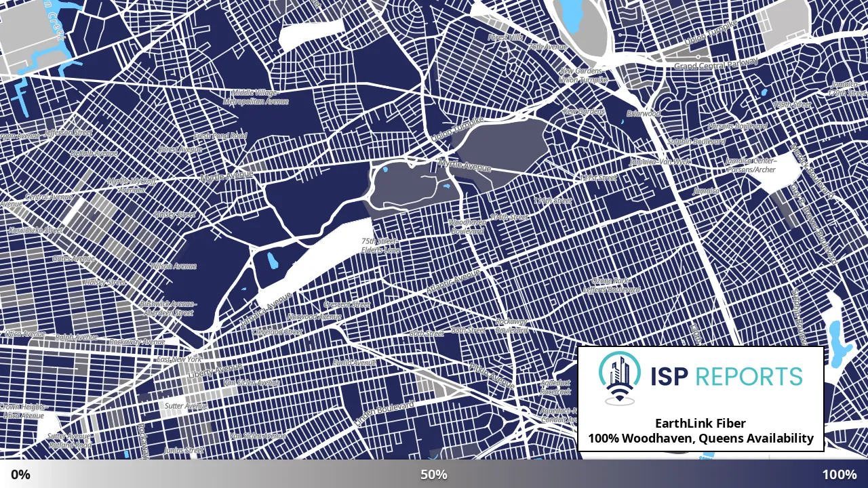This screenshot has height=488, width=868.
Task: Click the Kew Gardens–Union Turnpike label
Action: [x=583, y=75]
